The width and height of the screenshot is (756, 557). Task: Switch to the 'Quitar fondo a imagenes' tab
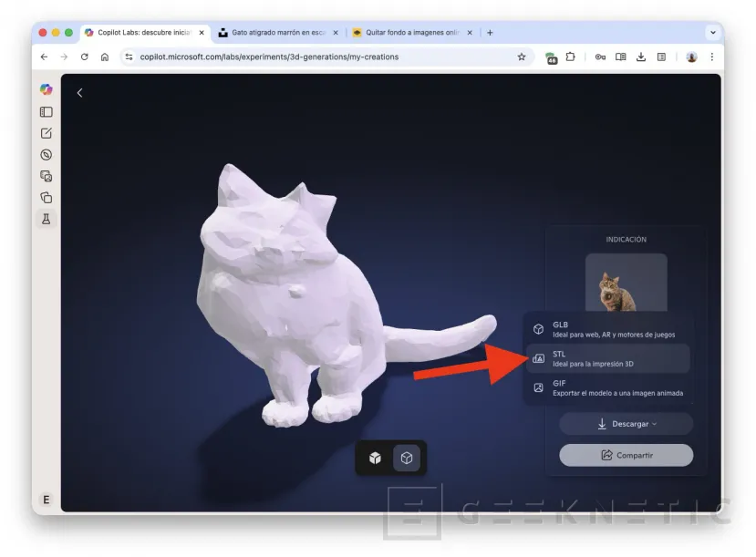point(411,31)
